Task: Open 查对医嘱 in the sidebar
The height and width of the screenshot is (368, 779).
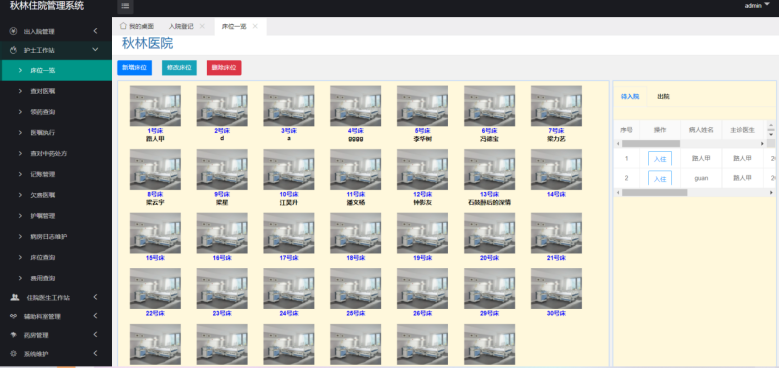Action: pos(56,91)
